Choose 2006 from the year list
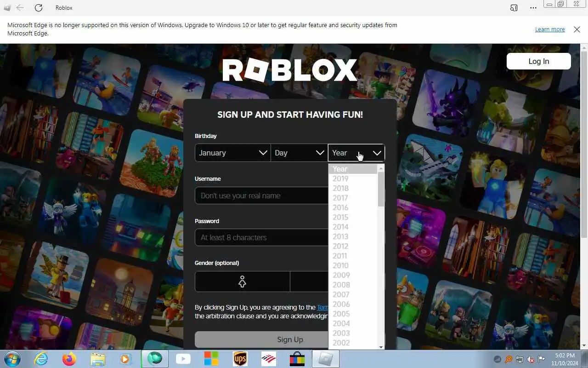588x368 pixels. (353, 304)
